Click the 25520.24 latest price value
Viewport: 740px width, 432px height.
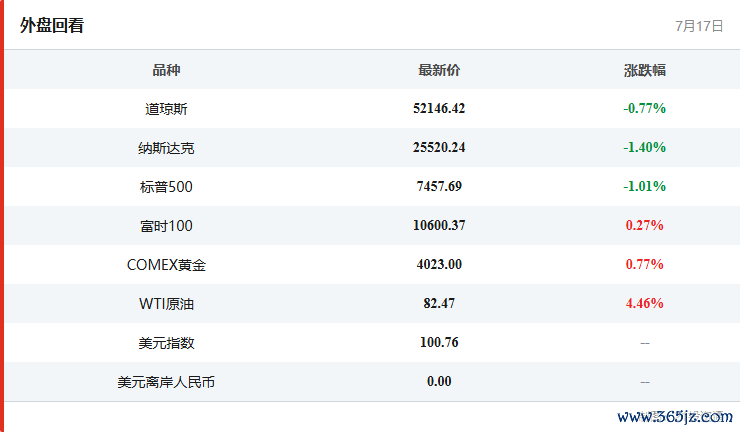[x=439, y=147]
